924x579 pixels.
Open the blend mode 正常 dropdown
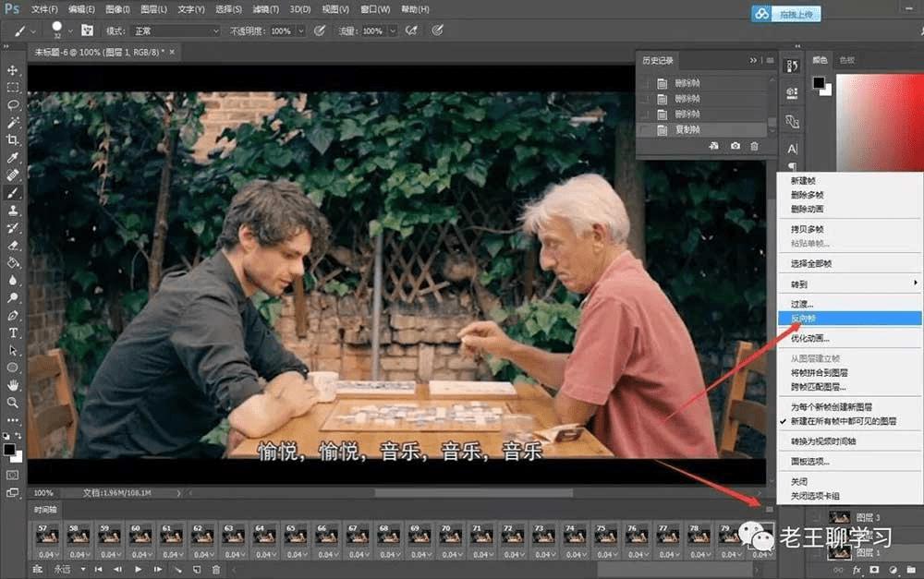[176, 30]
